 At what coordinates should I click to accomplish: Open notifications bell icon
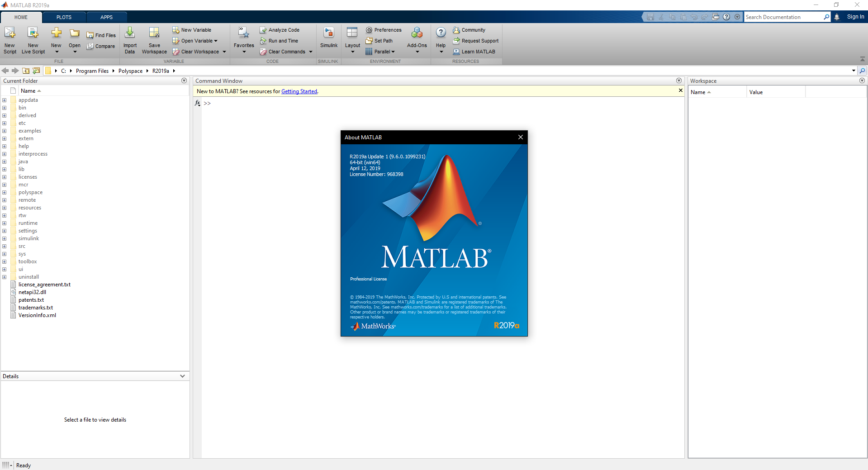point(837,17)
